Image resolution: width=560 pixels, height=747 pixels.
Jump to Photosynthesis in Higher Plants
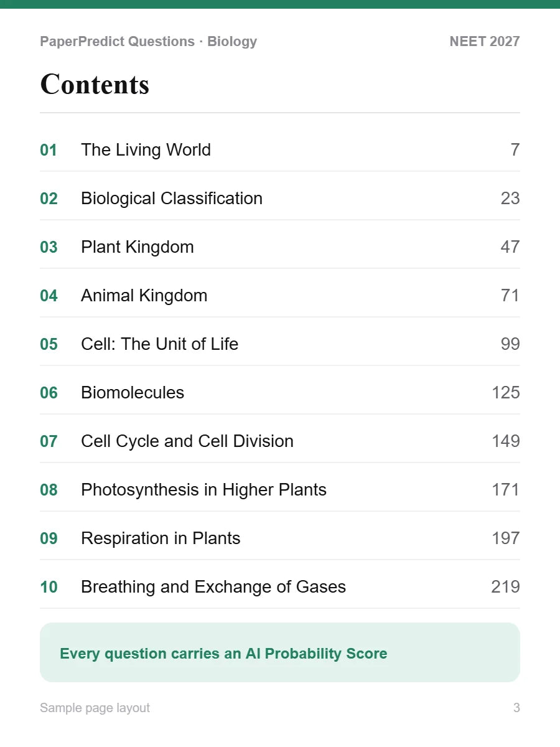pyautogui.click(x=280, y=490)
